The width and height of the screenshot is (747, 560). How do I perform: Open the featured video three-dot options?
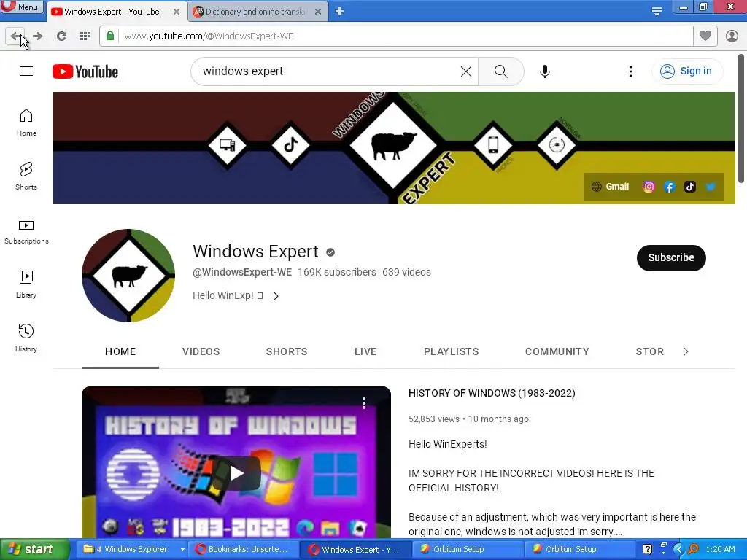(x=363, y=402)
